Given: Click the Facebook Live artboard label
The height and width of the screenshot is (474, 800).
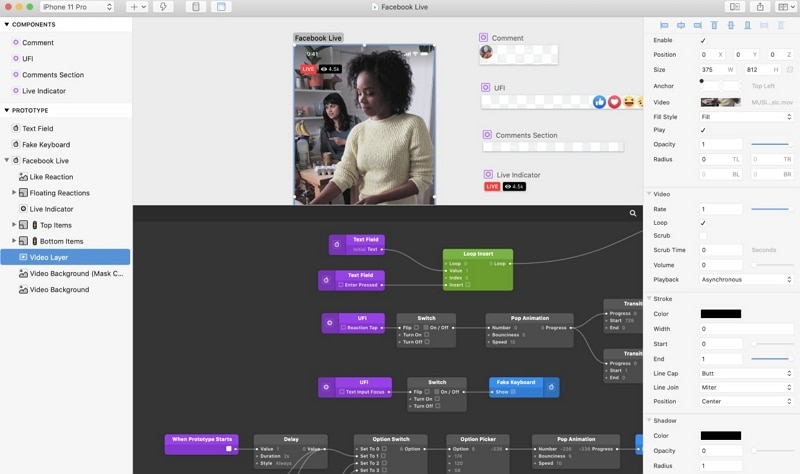Looking at the screenshot, I should [318, 38].
